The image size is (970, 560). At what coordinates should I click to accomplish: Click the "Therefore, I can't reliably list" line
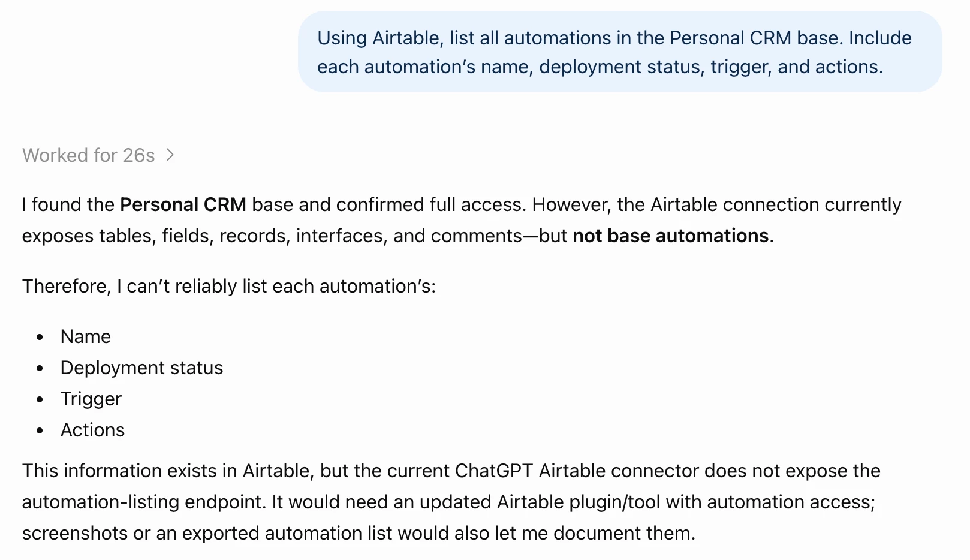pos(229,286)
